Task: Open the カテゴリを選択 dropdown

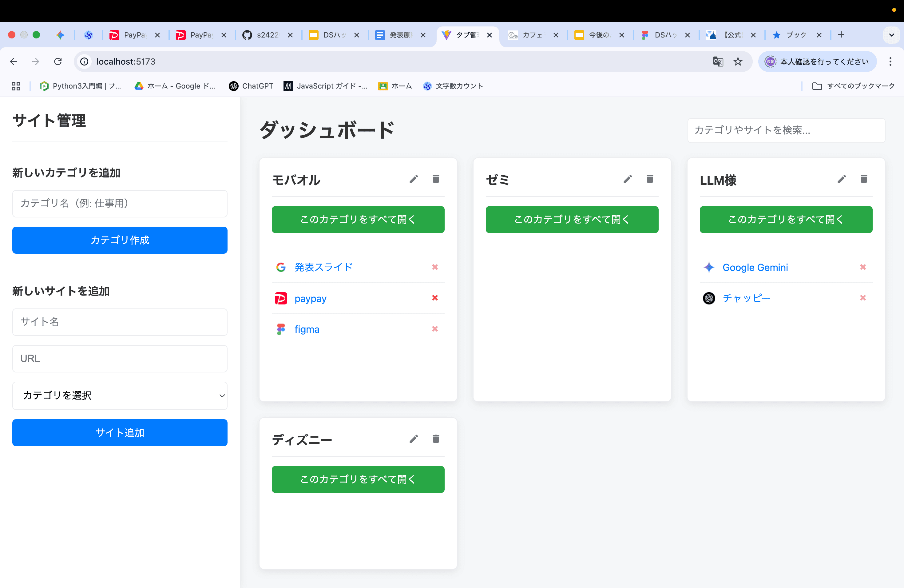Action: 120,396
